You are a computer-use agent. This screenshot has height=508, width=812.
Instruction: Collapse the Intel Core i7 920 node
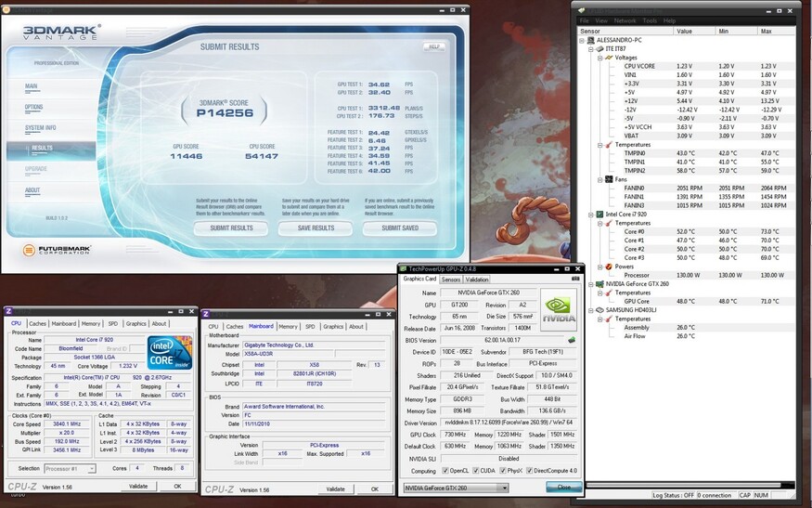coord(591,215)
